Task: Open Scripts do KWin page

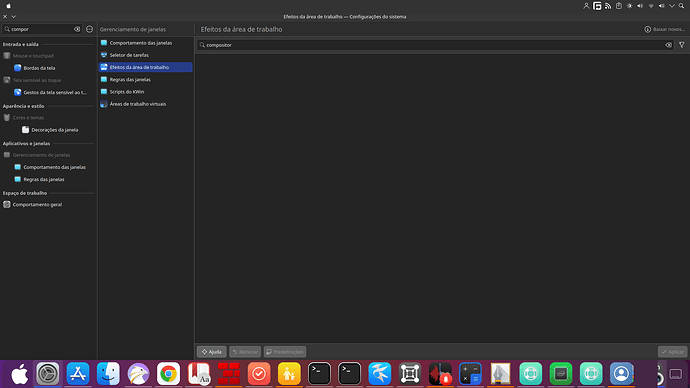Action: click(x=145, y=92)
